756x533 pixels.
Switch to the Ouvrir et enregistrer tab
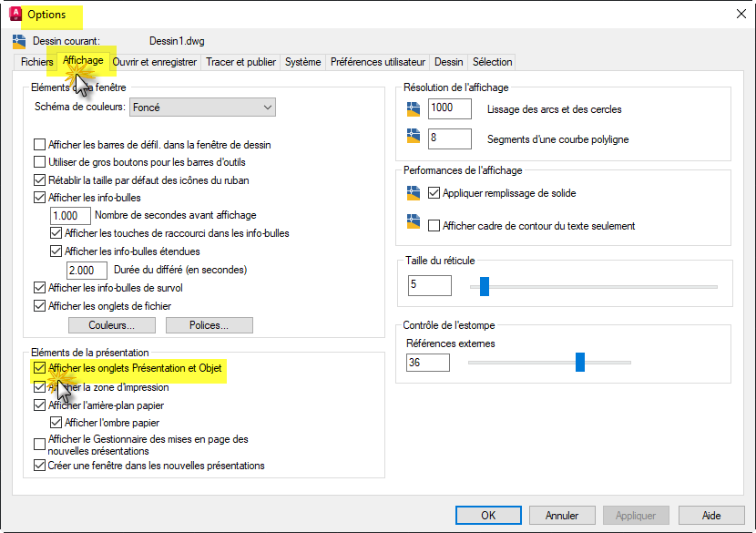155,62
